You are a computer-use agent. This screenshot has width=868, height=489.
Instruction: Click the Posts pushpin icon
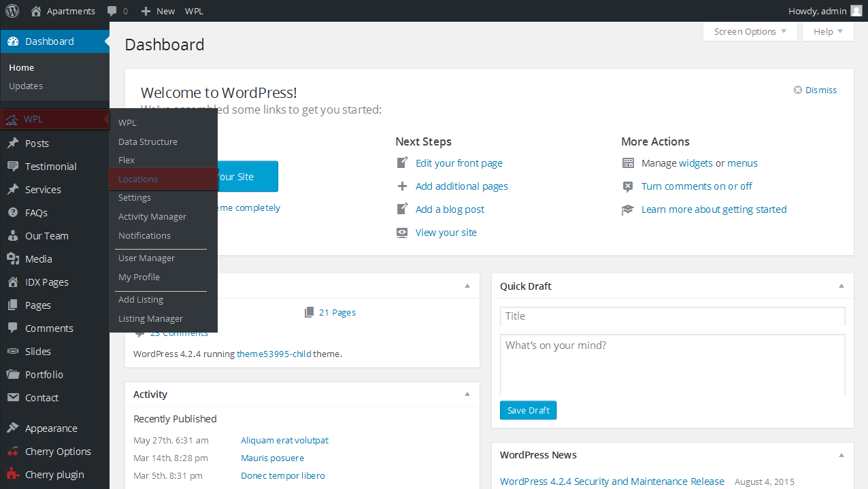pos(12,144)
